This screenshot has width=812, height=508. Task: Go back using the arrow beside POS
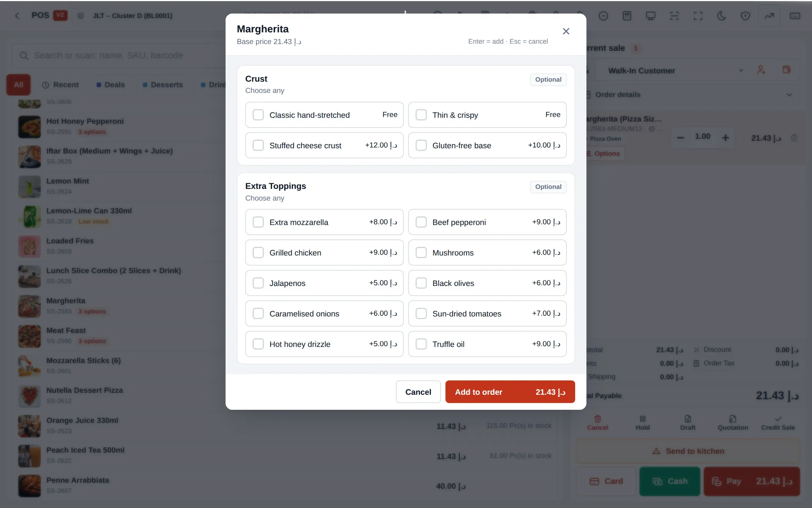coord(17,16)
